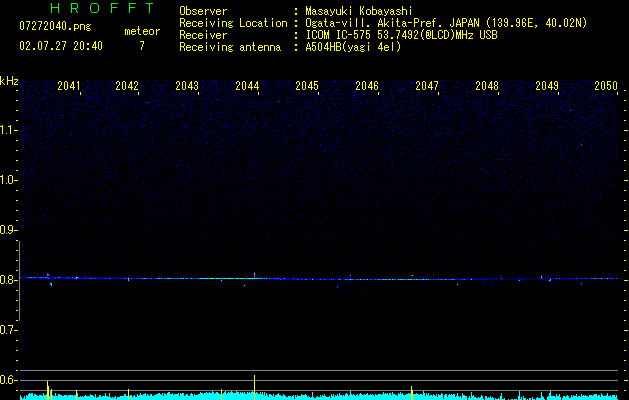
Task: Click the meteor count label
Action: point(142,31)
